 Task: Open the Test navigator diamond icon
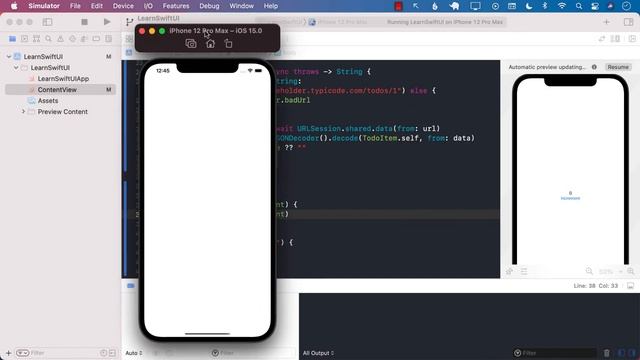[x=72, y=39]
